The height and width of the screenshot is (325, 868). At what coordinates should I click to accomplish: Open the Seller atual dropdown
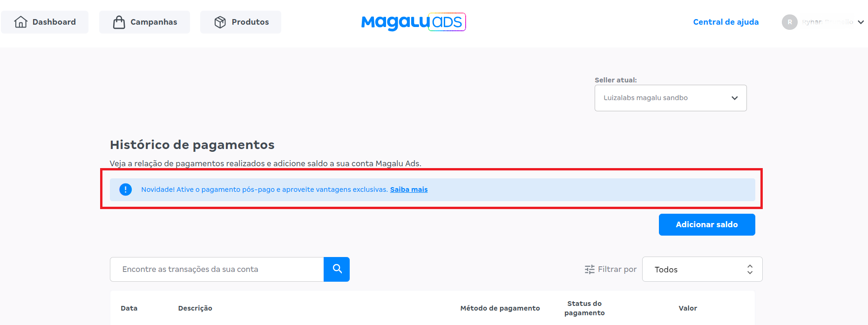(671, 98)
